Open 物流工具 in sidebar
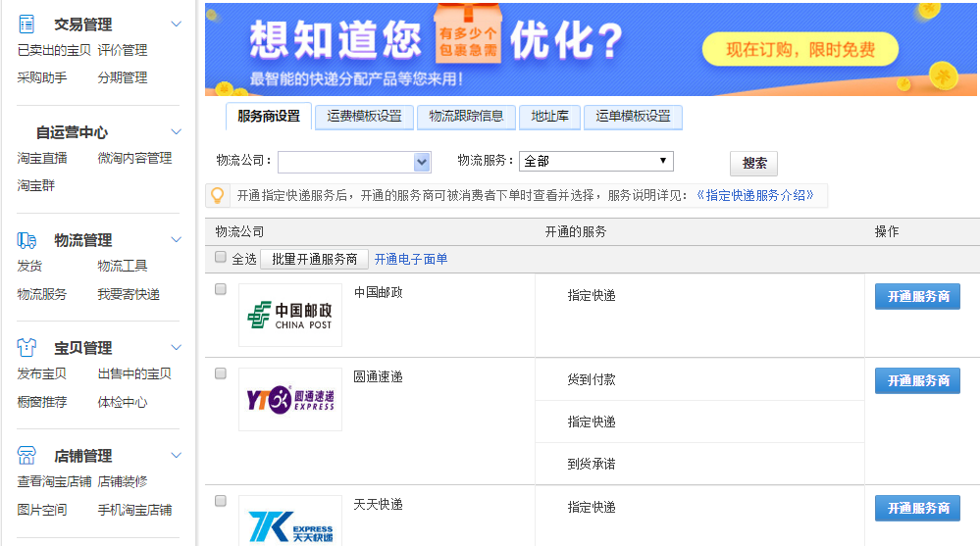 click(123, 266)
